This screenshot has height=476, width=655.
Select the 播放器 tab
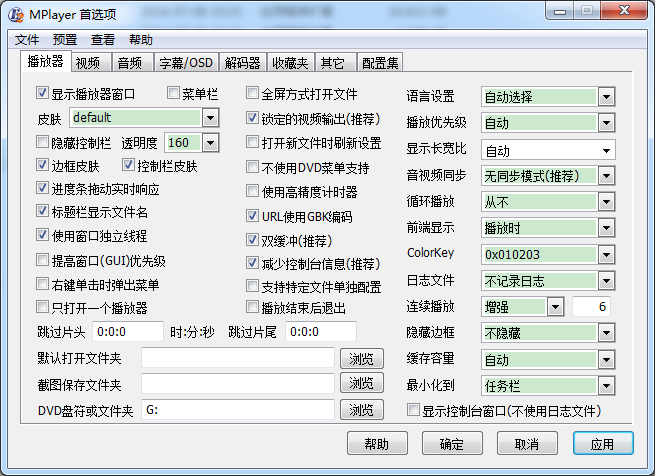pos(46,62)
